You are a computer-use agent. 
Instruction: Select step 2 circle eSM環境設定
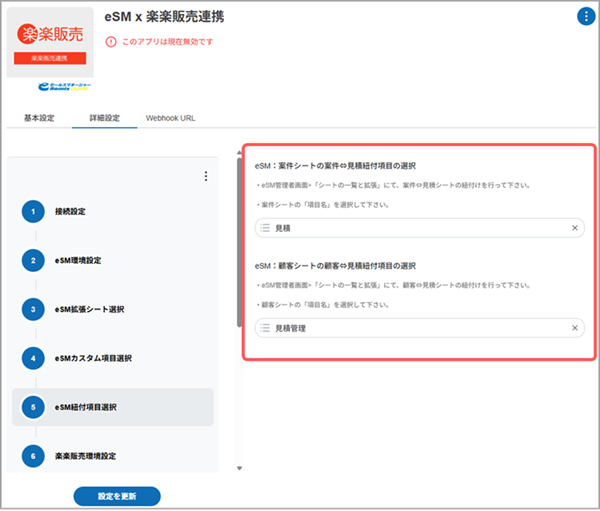(34, 260)
